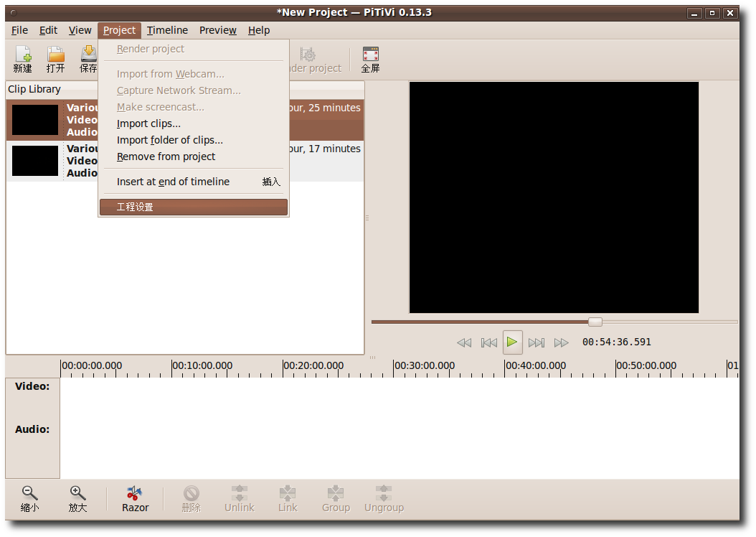Open the Preview menu
Image resolution: width=756 pixels, height=537 pixels.
pyautogui.click(x=218, y=30)
